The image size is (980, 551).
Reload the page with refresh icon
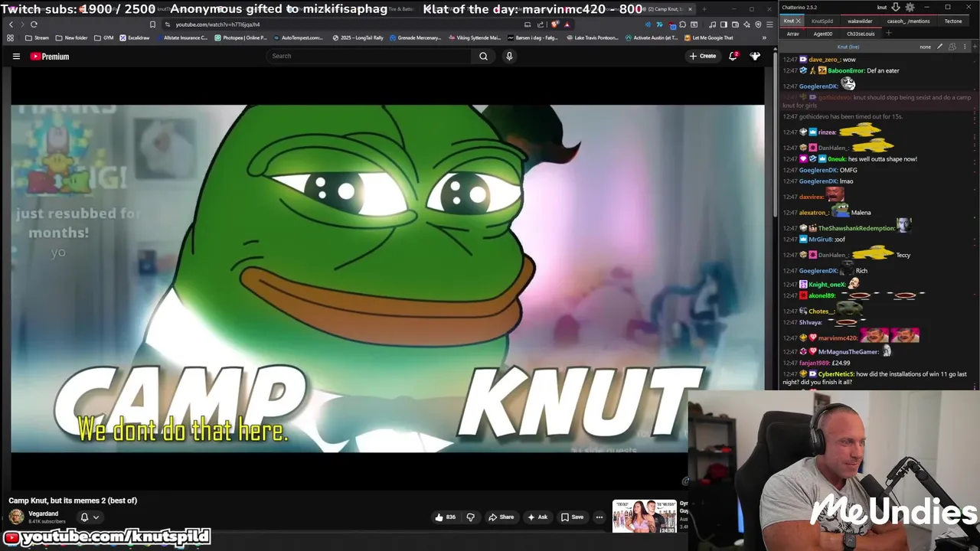point(34,24)
